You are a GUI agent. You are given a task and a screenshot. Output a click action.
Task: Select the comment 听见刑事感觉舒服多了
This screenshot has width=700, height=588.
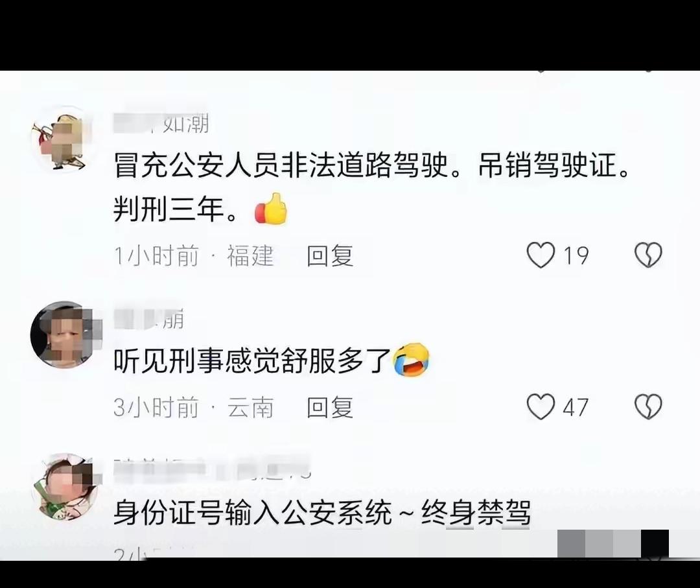(x=252, y=360)
